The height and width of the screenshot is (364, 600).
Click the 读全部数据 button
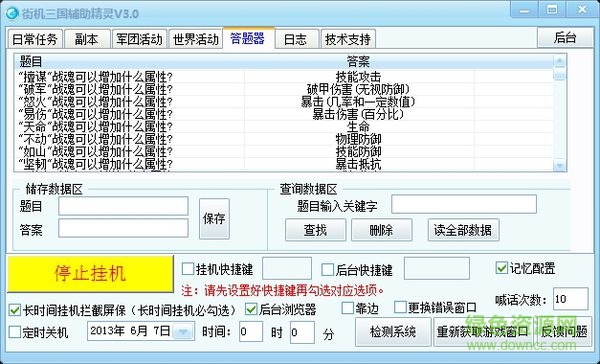point(463,230)
